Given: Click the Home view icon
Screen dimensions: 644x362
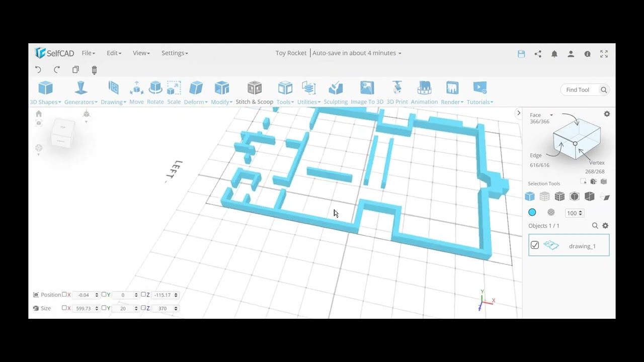Looking at the screenshot, I should click(x=39, y=114).
